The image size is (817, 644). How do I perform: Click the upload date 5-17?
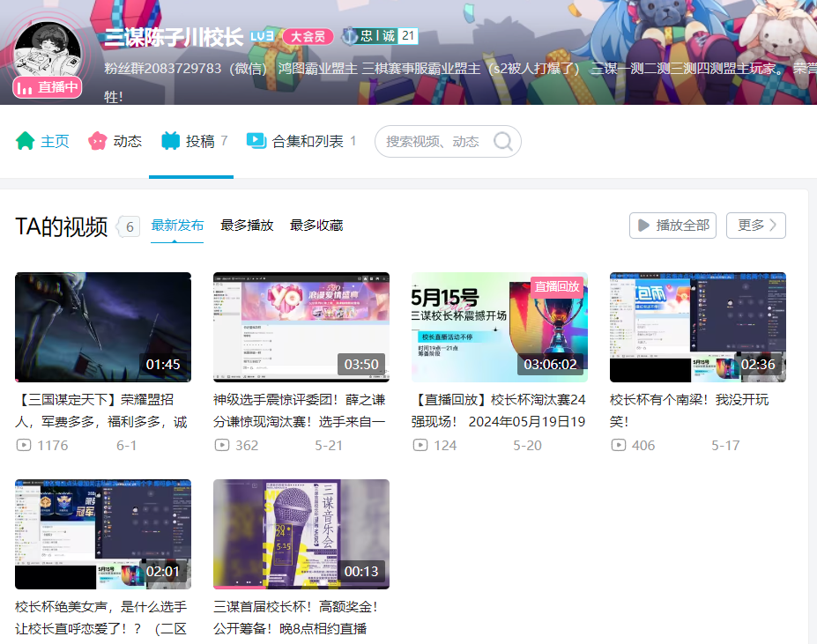726,446
